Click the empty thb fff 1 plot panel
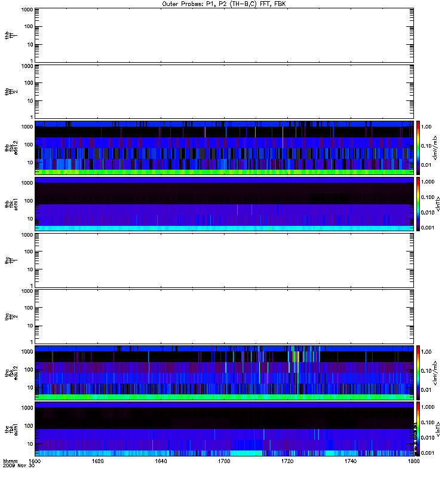 coord(224,35)
